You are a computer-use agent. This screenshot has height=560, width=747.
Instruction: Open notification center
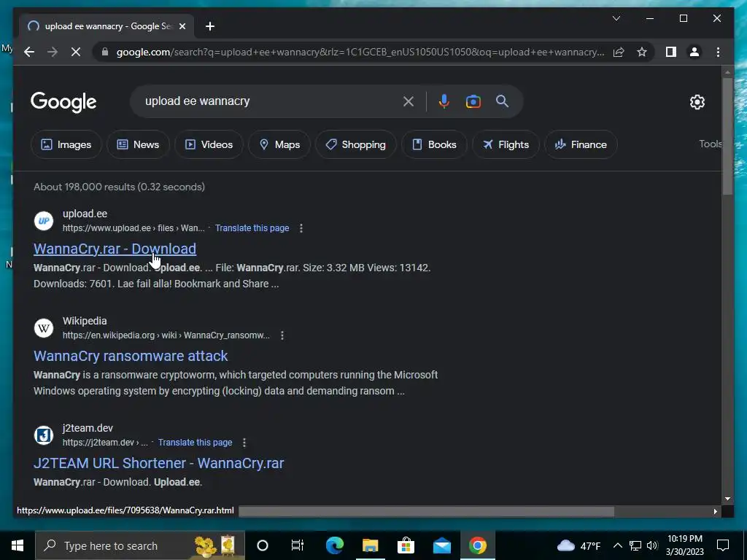click(x=723, y=545)
